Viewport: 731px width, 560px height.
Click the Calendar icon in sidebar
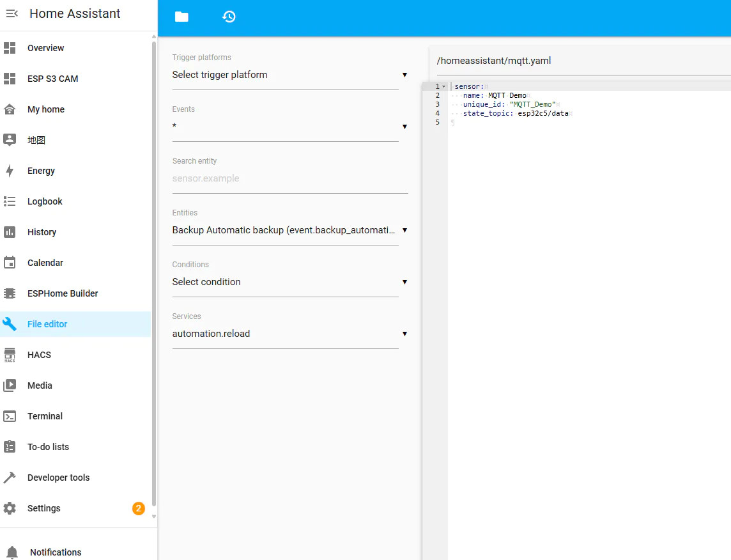point(10,263)
